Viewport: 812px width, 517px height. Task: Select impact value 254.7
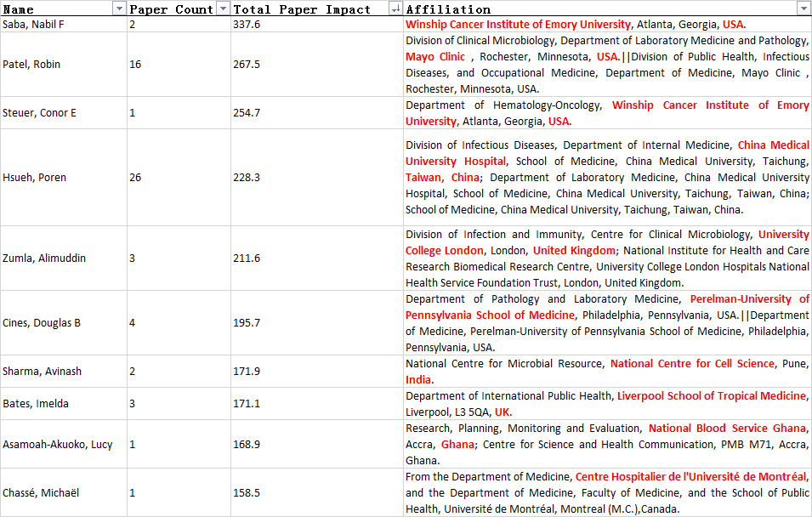point(317,113)
